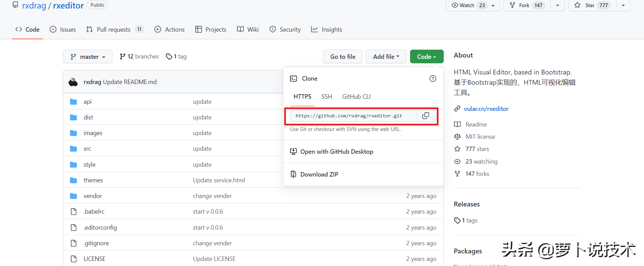644x266 pixels.
Task: Switch to the SSH clone tab
Action: tap(327, 97)
